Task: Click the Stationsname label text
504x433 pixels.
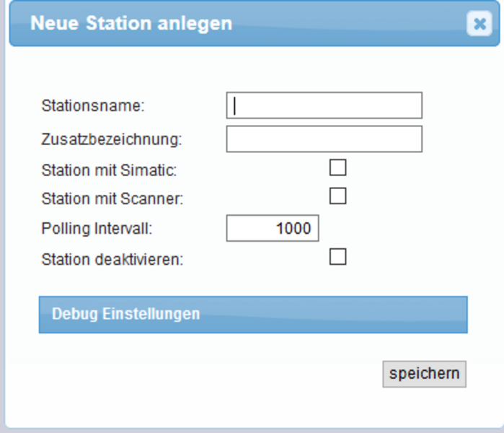Action: (x=93, y=106)
